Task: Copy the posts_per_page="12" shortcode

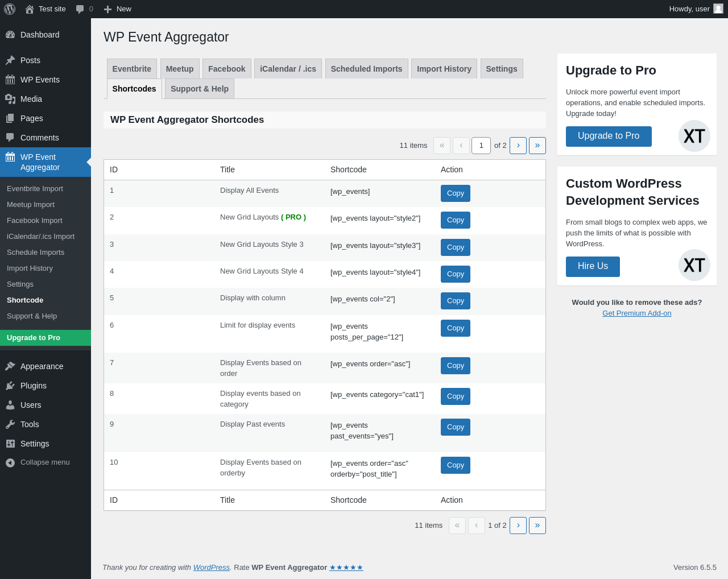Action: [456, 328]
